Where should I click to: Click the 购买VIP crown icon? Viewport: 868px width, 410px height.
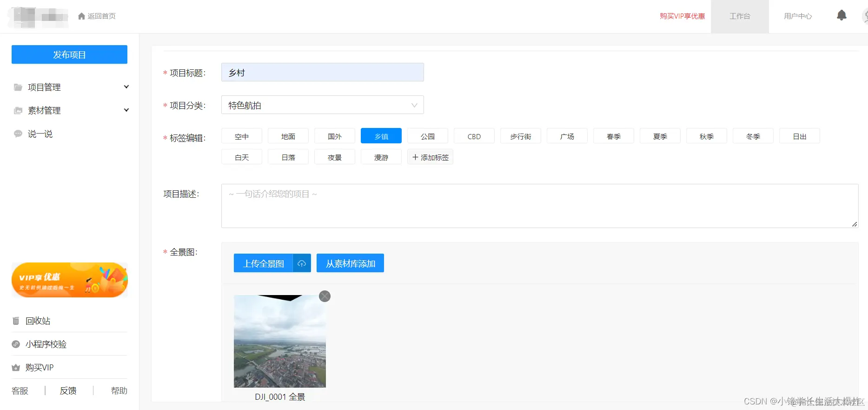point(16,367)
